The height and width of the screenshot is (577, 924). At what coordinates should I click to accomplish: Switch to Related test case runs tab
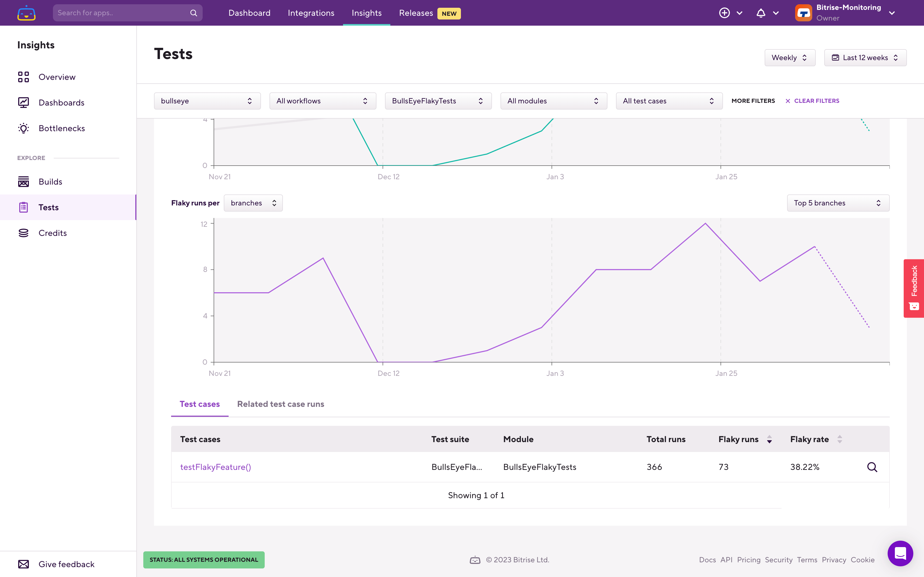coord(280,404)
